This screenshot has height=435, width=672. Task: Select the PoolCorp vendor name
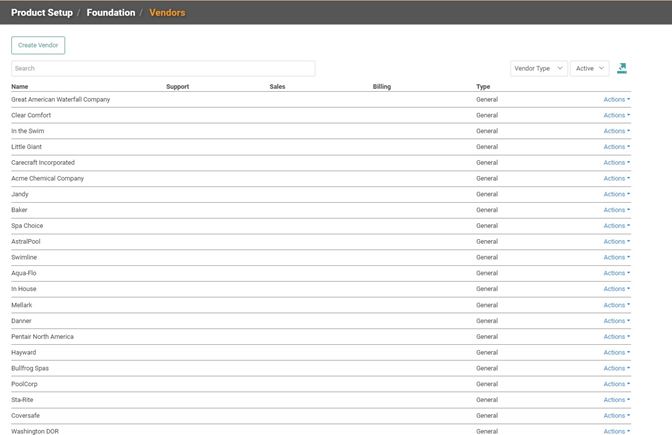coord(24,384)
